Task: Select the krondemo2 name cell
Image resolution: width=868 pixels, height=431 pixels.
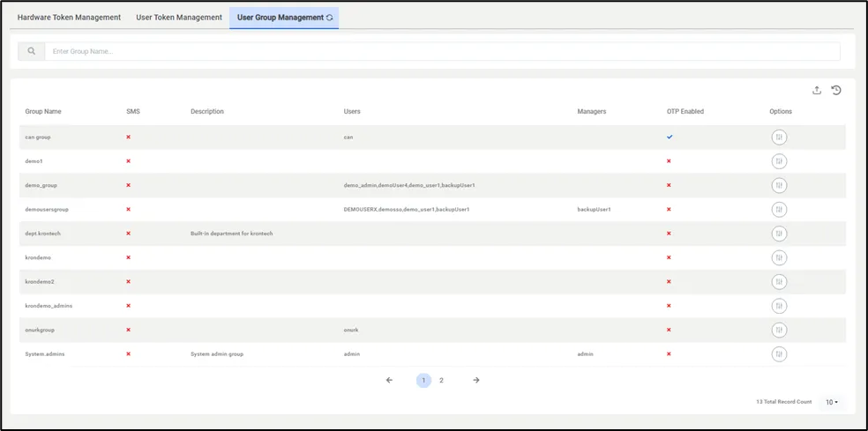Action: click(x=40, y=282)
